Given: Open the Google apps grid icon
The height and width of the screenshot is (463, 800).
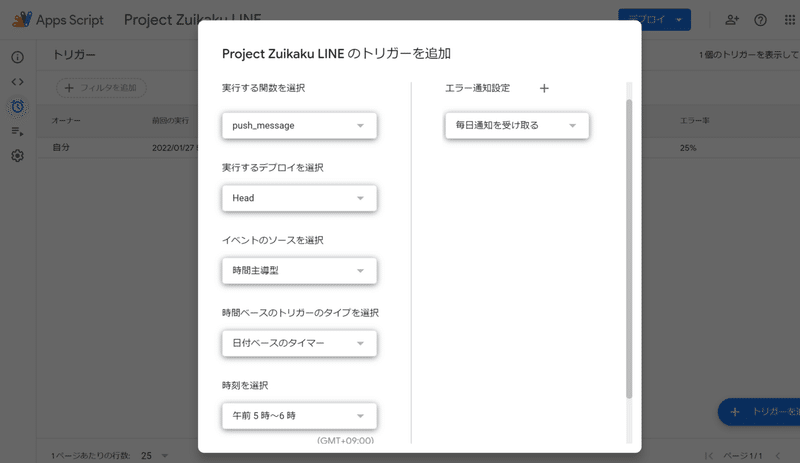Looking at the screenshot, I should [789, 20].
